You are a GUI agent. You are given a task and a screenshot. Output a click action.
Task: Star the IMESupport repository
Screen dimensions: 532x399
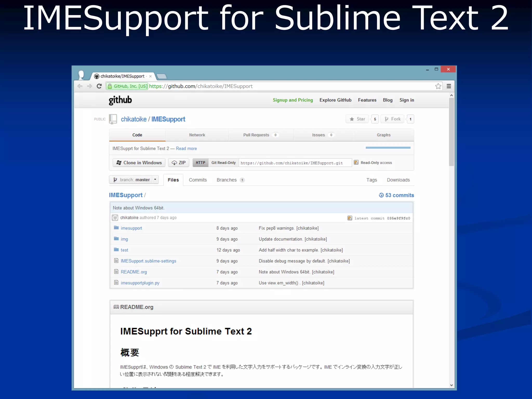pos(357,119)
